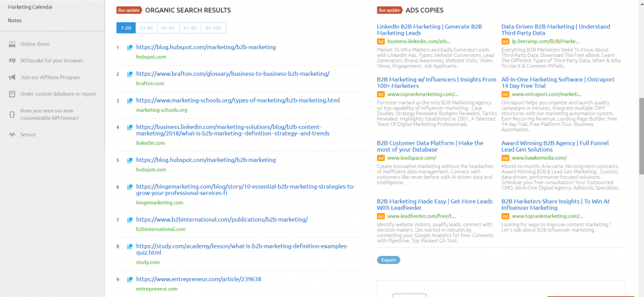Open external link icon for brafton.com result
644x297 pixels.
pos(129,74)
